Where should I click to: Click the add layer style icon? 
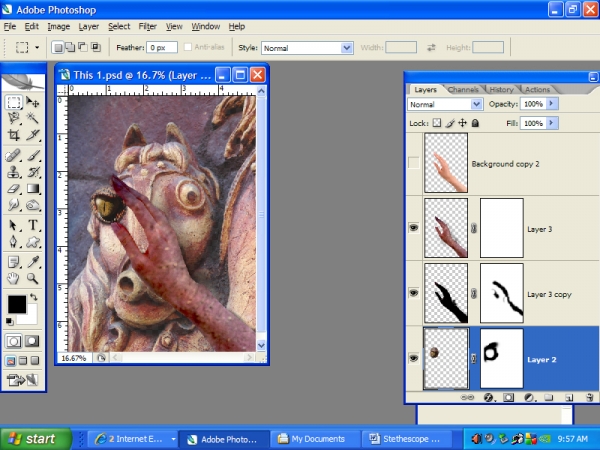pyautogui.click(x=488, y=398)
